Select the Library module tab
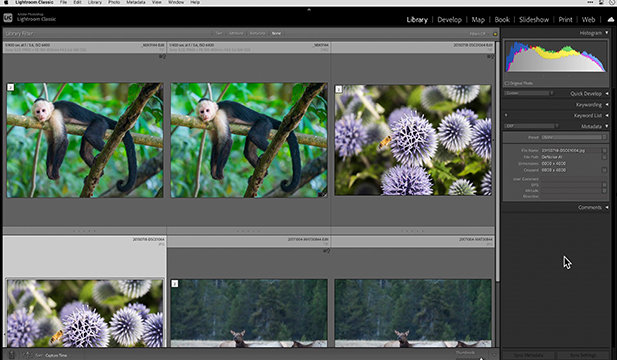The width and height of the screenshot is (617, 360). coord(417,20)
